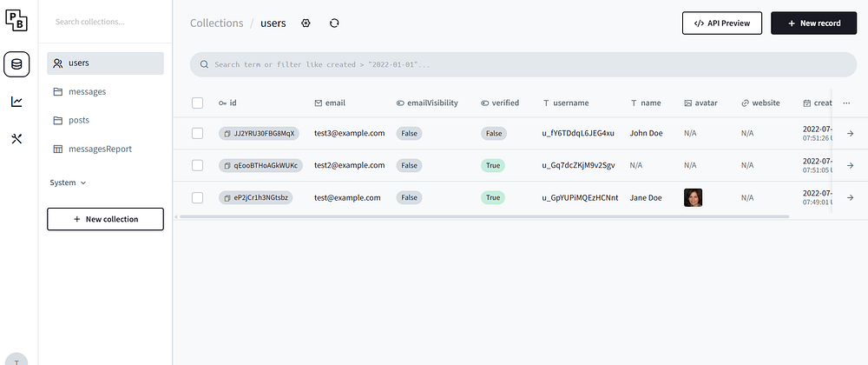Sort the table by username column
Viewport: 868px width, 365px height.
571,103
